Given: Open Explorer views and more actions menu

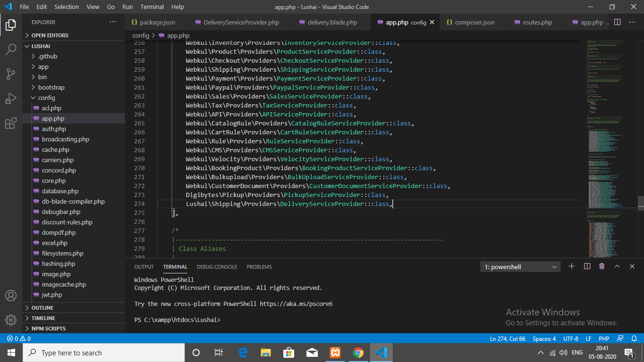Looking at the screenshot, I should coord(112,22).
